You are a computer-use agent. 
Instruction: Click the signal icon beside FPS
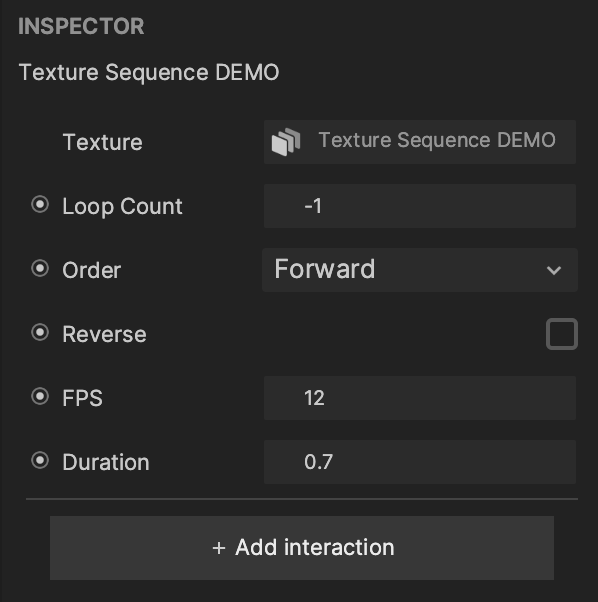coord(40,397)
